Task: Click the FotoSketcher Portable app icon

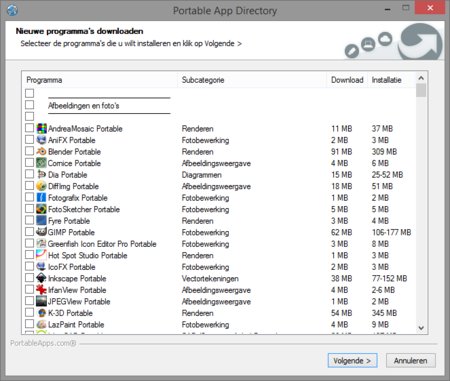Action: click(x=41, y=209)
